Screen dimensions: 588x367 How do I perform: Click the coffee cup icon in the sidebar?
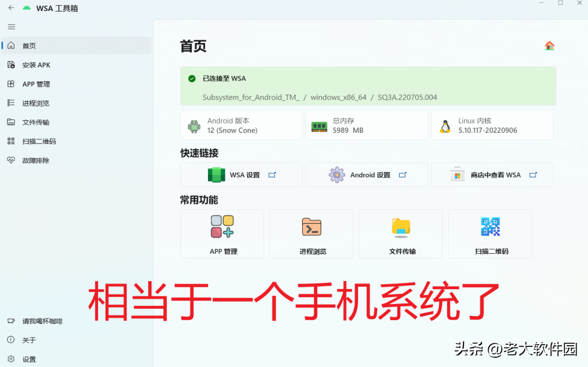click(x=11, y=321)
